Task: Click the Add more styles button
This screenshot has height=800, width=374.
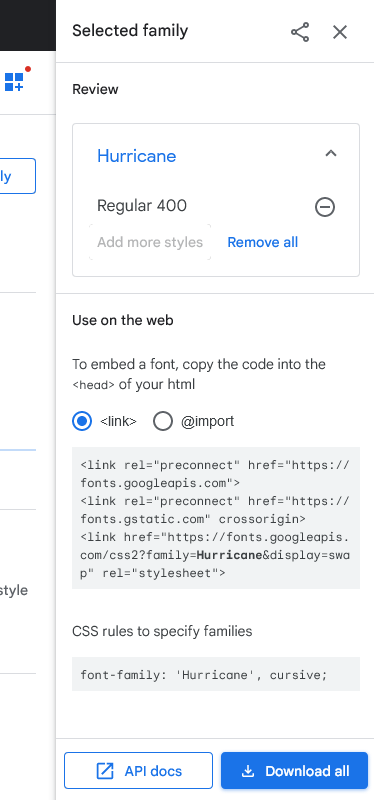Action: click(x=150, y=242)
